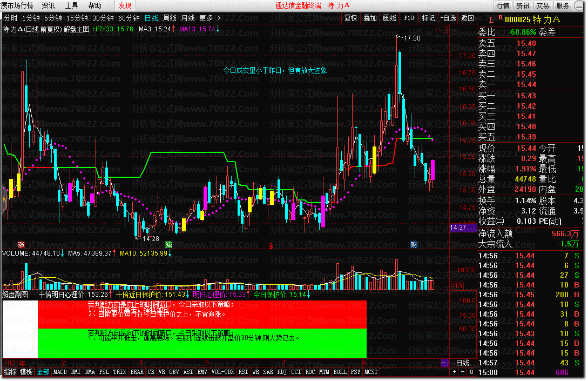Select OBV indicator tab
This screenshot has height=381, width=588.
point(174,372)
